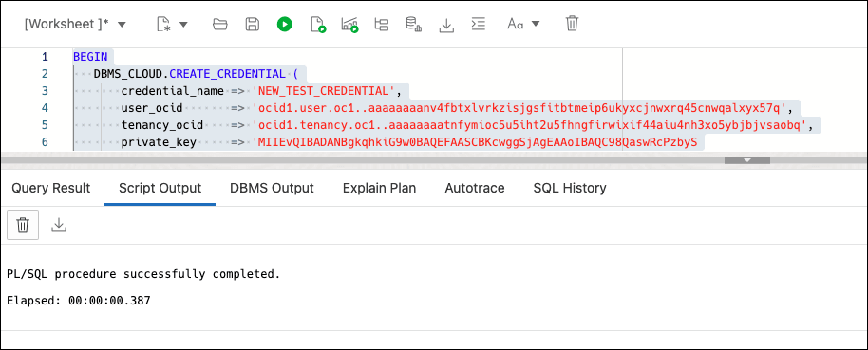Format the code with the indent icon
This screenshot has height=350, width=868.
click(479, 24)
